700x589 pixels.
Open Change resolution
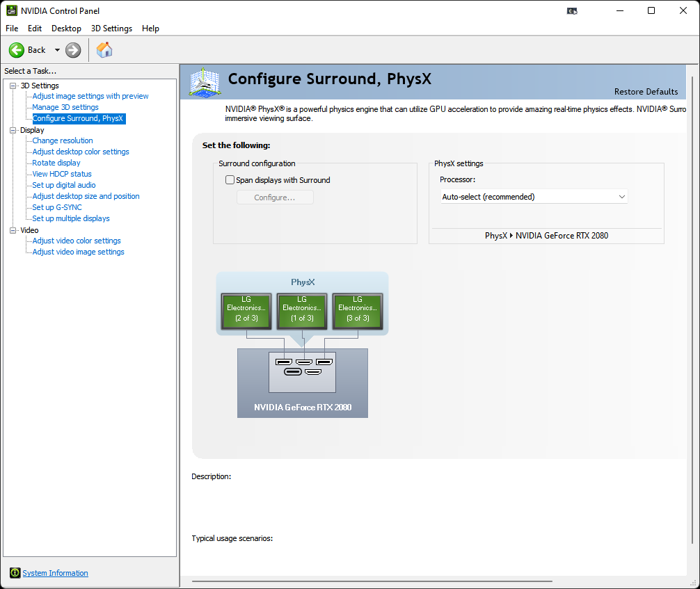[x=63, y=140]
